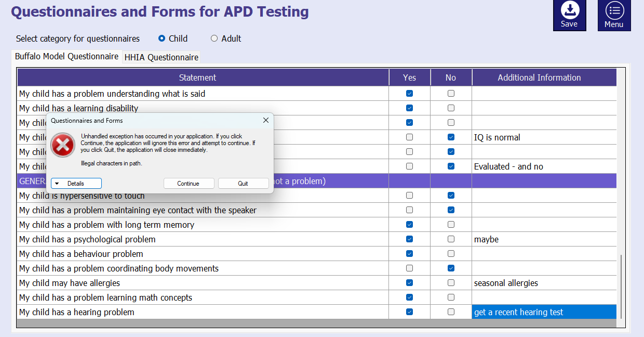
Task: Check Yes for coordinating body movements
Action: pyautogui.click(x=409, y=268)
